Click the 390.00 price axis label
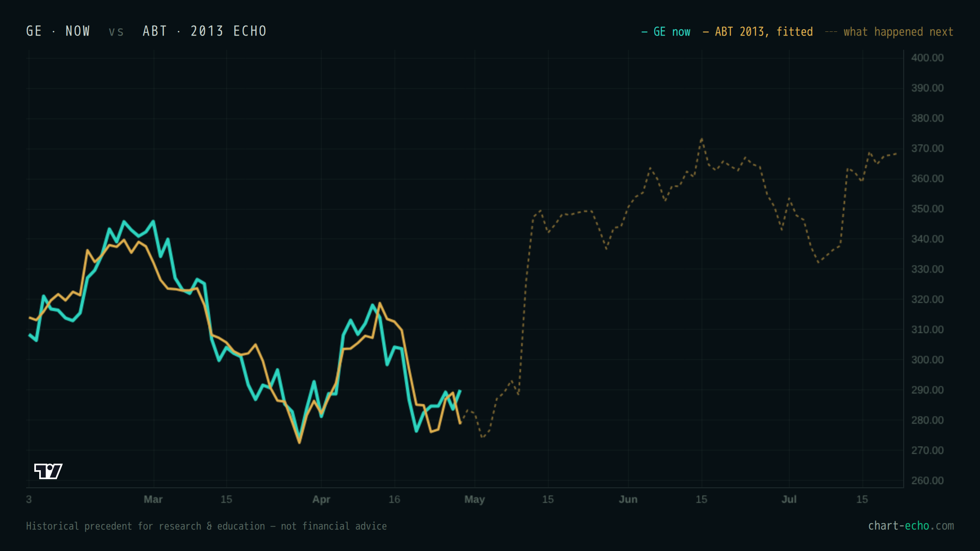Image resolution: width=980 pixels, height=551 pixels. (927, 88)
